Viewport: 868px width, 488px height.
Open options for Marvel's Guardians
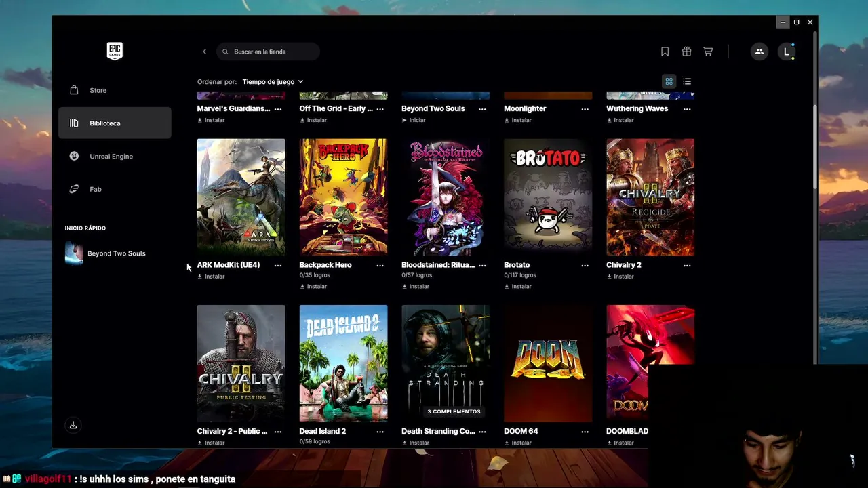[278, 108]
